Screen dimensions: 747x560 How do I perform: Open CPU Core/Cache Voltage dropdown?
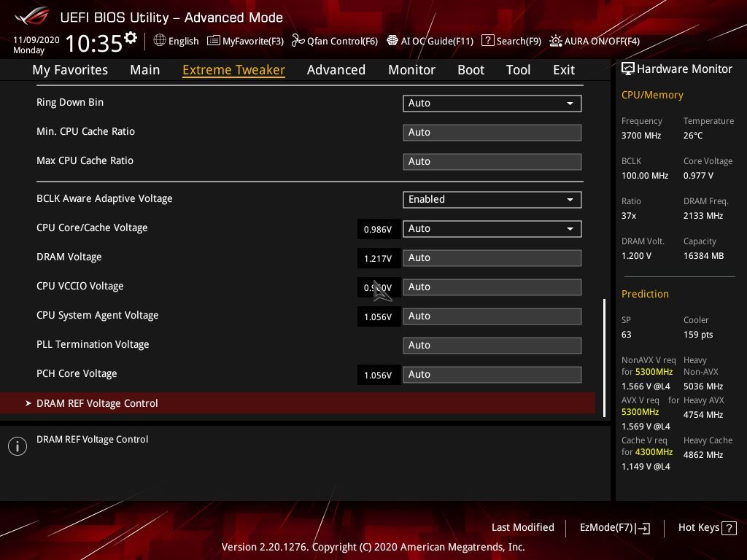492,228
